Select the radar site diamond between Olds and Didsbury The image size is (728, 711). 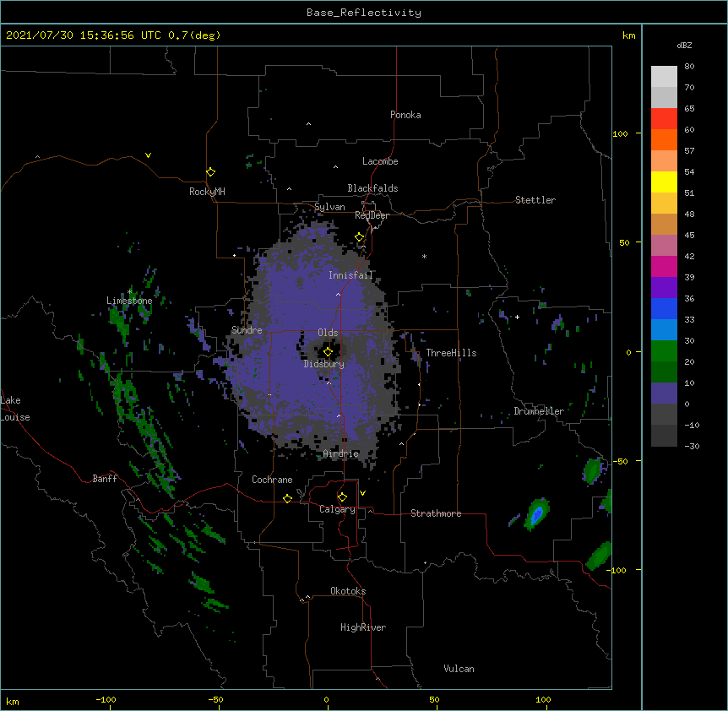tap(328, 352)
